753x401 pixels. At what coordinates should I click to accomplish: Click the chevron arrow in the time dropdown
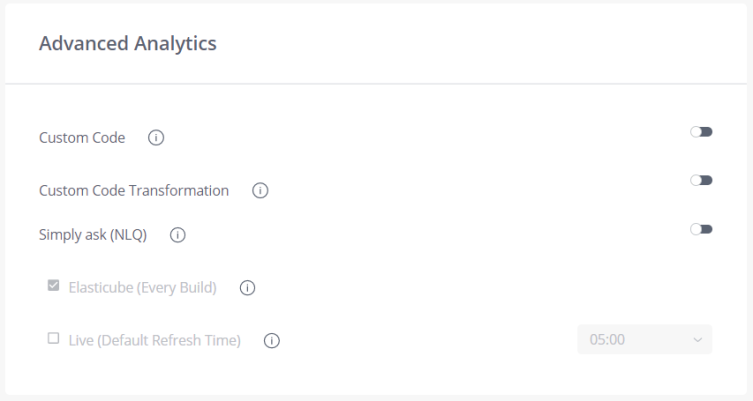tap(697, 340)
